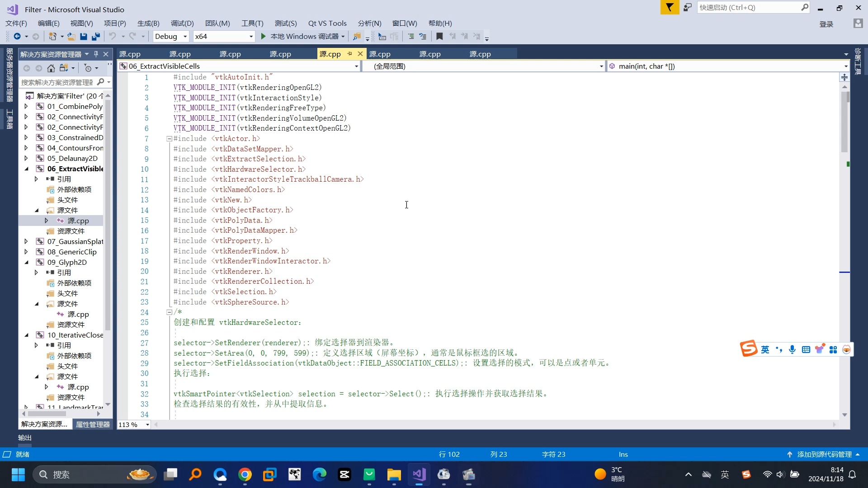Open the Qt VS Tools menu
The height and width of the screenshot is (488, 868).
[x=327, y=23]
